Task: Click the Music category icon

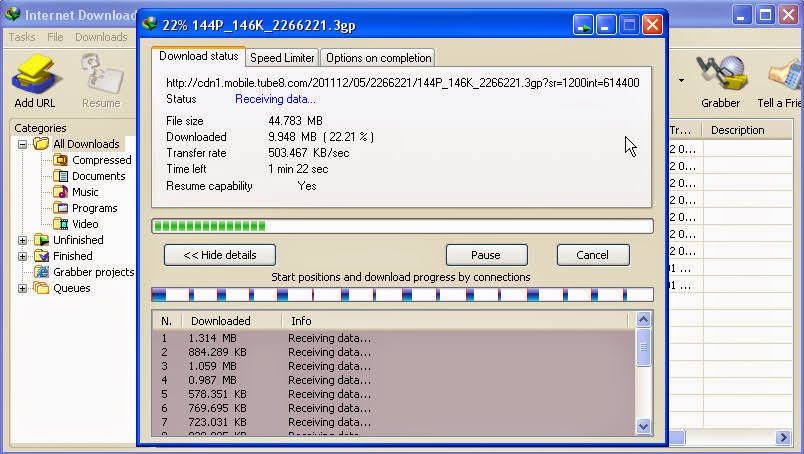Action: (61, 192)
